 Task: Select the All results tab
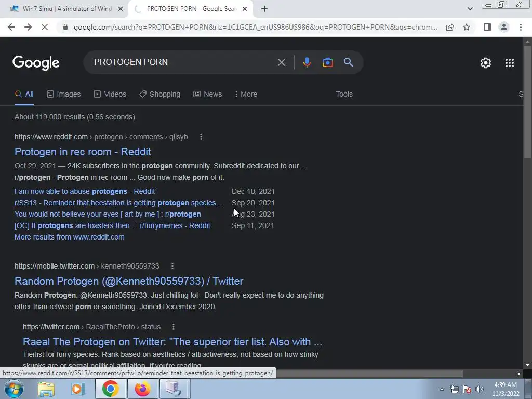(24, 95)
